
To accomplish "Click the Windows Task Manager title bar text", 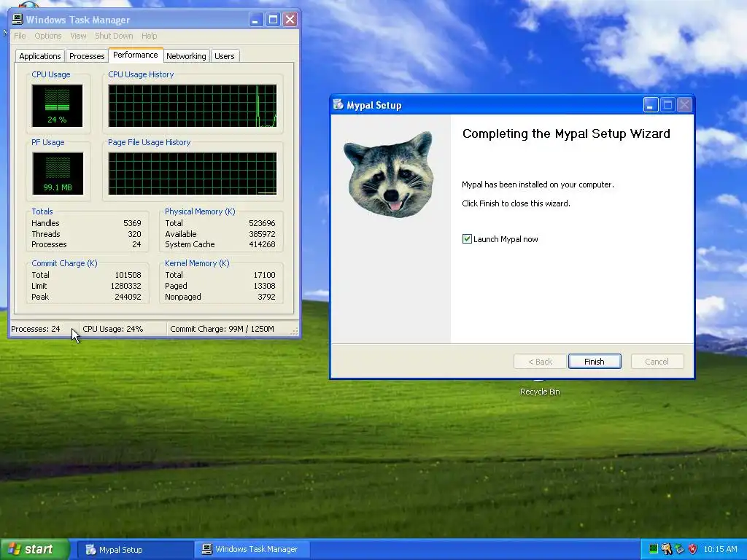I will 78,20.
